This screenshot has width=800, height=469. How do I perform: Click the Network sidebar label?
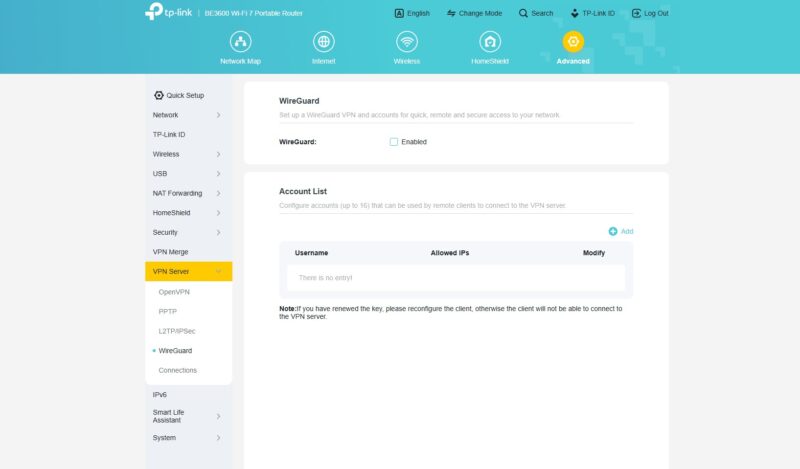click(x=165, y=115)
